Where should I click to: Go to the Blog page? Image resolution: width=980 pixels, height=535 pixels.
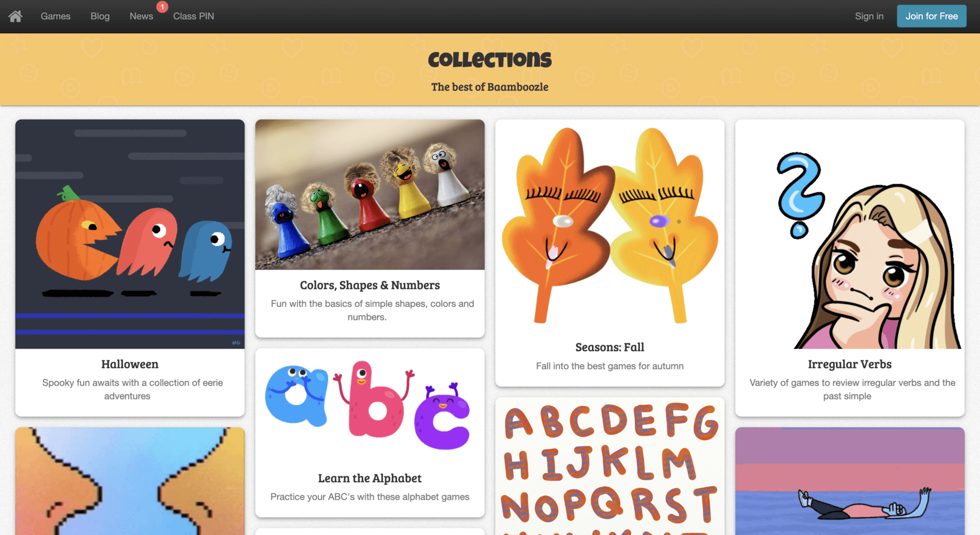point(100,16)
